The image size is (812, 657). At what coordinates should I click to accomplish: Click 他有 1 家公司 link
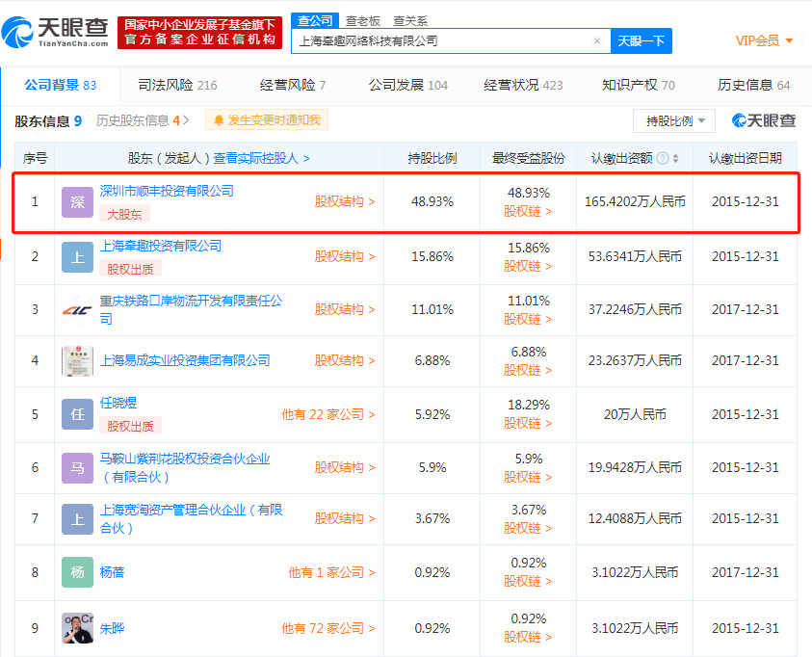pos(331,572)
